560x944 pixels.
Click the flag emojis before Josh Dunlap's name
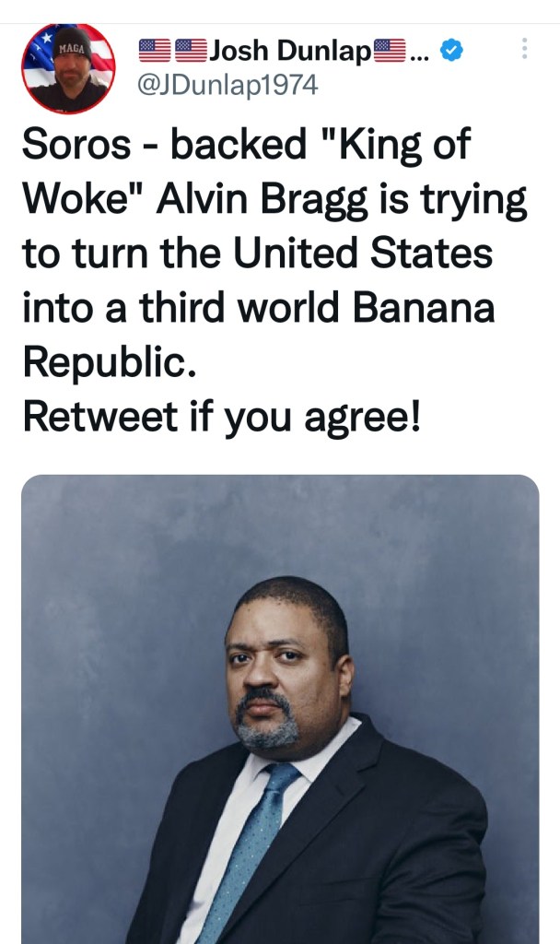pyautogui.click(x=172, y=51)
